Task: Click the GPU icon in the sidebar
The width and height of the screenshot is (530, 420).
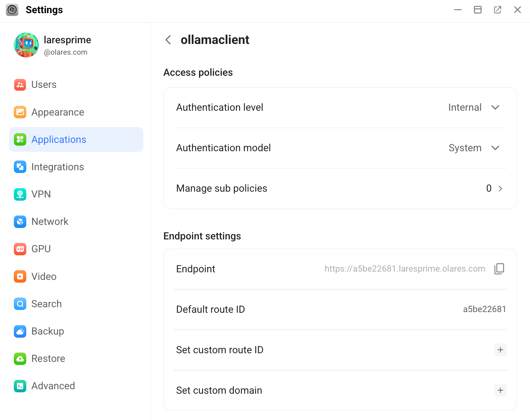Action: (x=20, y=249)
